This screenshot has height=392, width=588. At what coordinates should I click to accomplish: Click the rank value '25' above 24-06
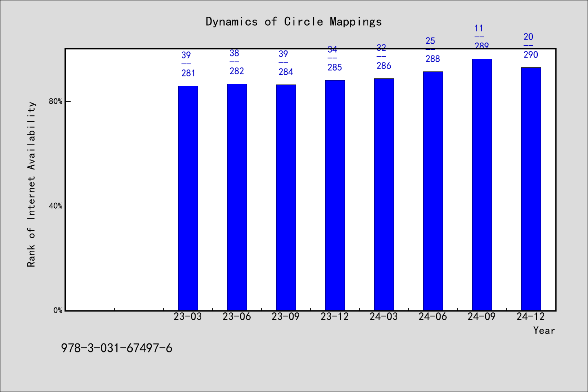click(x=430, y=41)
